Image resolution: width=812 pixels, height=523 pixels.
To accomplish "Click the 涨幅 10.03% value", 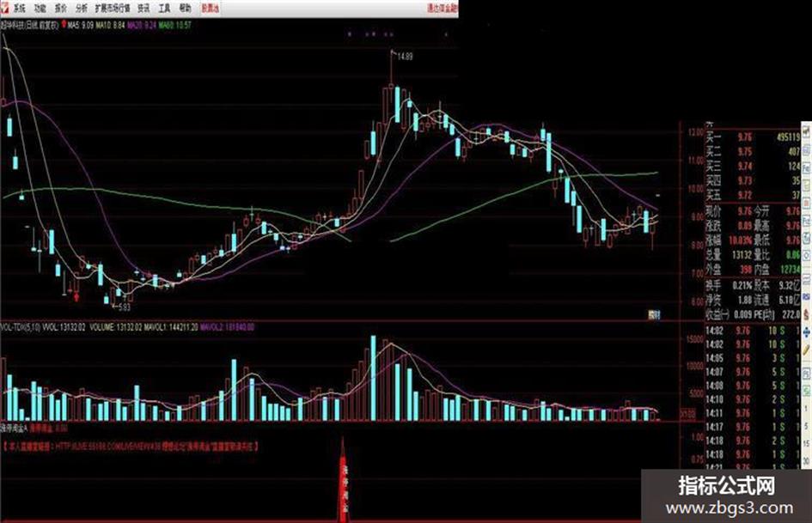I will pos(741,240).
